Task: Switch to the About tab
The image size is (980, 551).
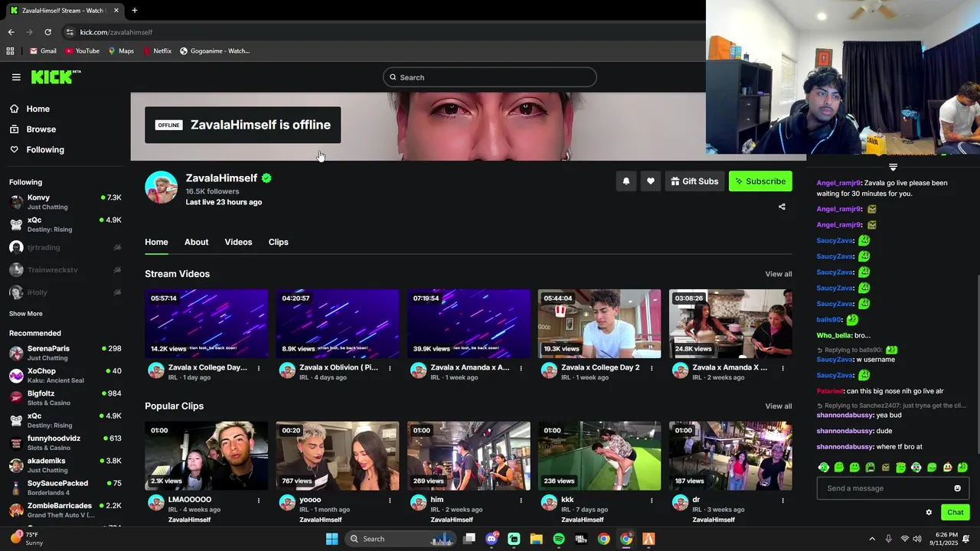Action: 196,242
